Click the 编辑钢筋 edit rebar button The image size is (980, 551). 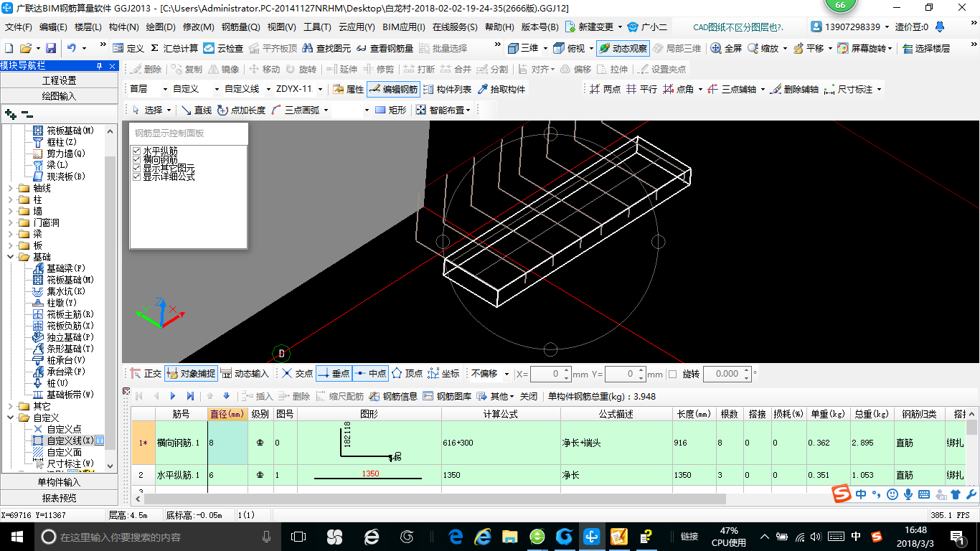392,89
